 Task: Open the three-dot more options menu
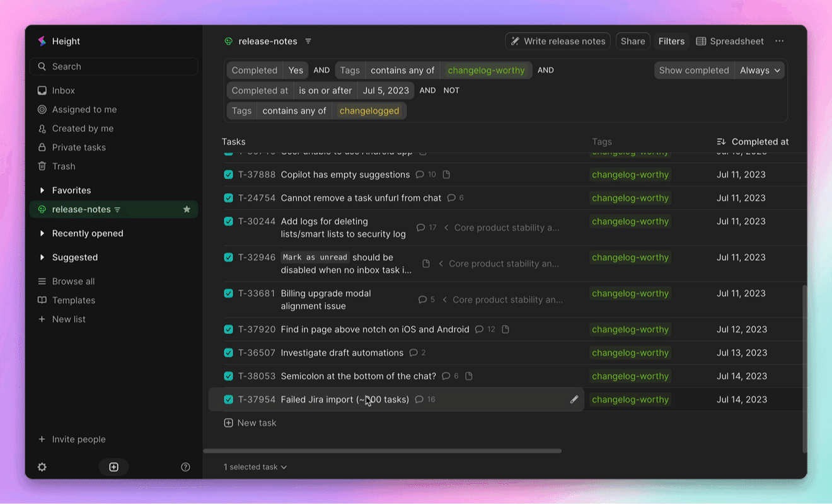[x=780, y=41]
